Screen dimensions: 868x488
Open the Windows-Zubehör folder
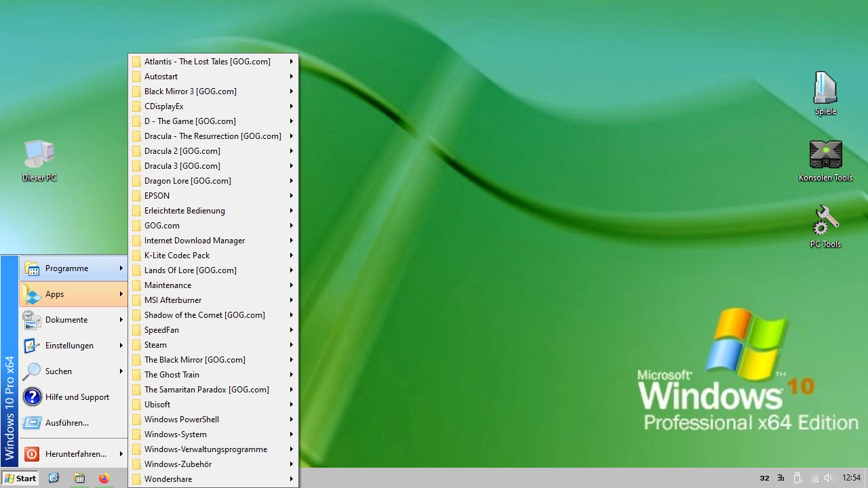(213, 464)
